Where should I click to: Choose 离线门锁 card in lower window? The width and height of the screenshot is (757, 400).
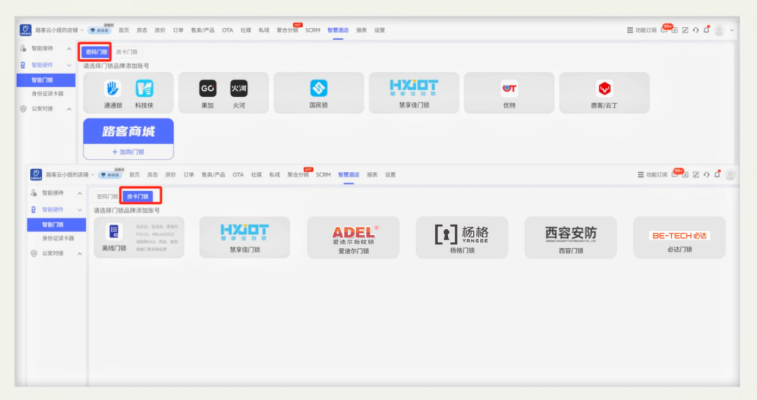pyautogui.click(x=139, y=237)
